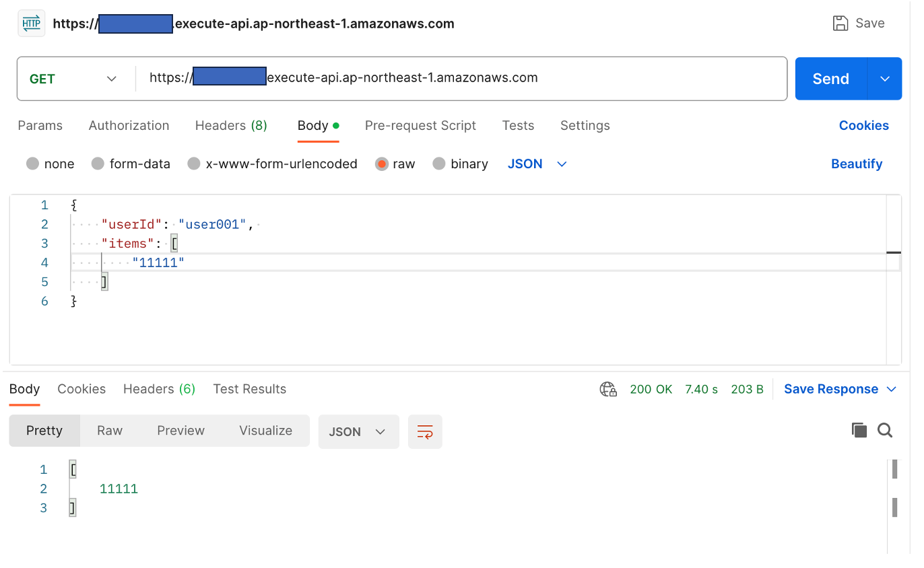Click the HTTP request type icon
The height and width of the screenshot is (568, 924).
(x=32, y=24)
